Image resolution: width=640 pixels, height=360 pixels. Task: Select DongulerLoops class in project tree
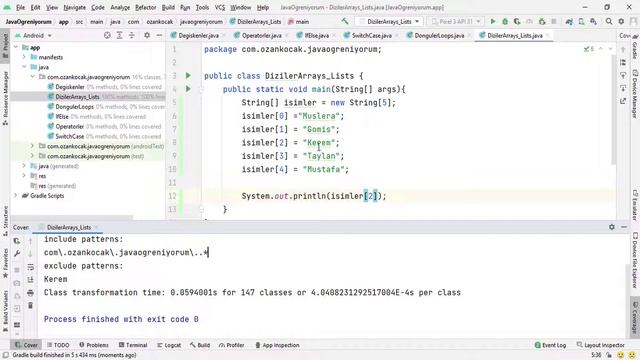(x=75, y=107)
